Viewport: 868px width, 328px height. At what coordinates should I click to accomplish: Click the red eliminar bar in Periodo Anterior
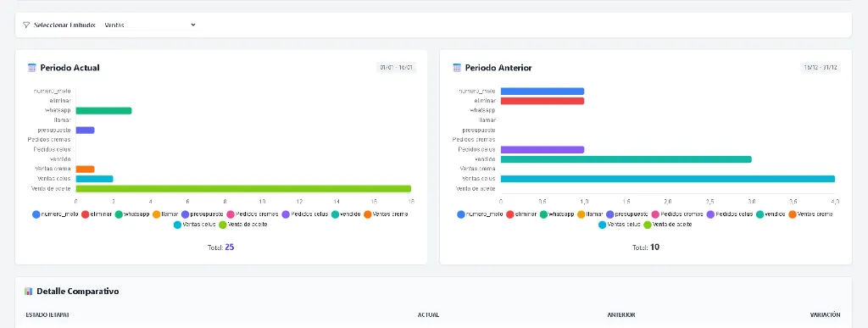[542, 101]
